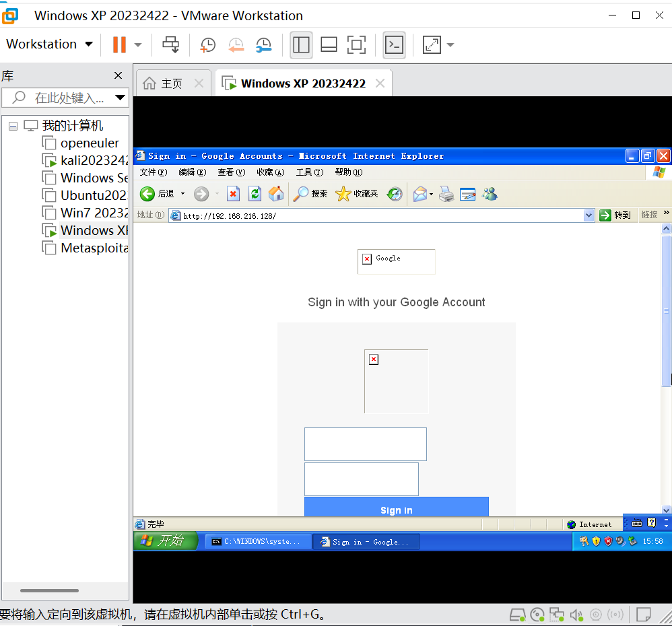Stop loading the page in IE
The height and width of the screenshot is (626, 672).
click(x=233, y=194)
